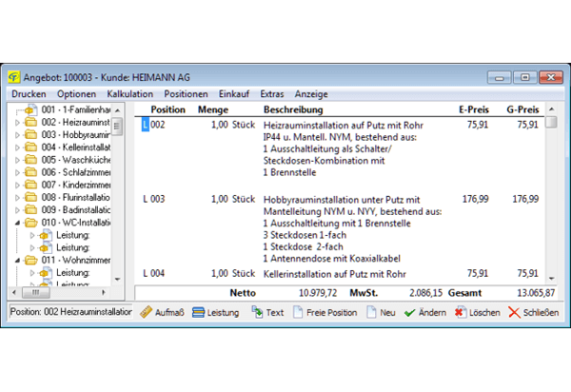Image resolution: width=571 pixels, height=392 pixels.
Task: Collapse the 011 - Wohnzimmer node
Action: (16, 260)
